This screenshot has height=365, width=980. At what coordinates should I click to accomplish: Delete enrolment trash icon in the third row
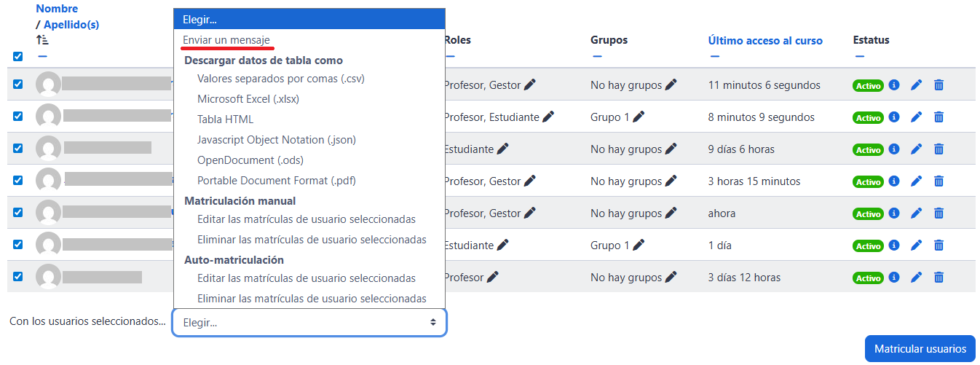939,149
